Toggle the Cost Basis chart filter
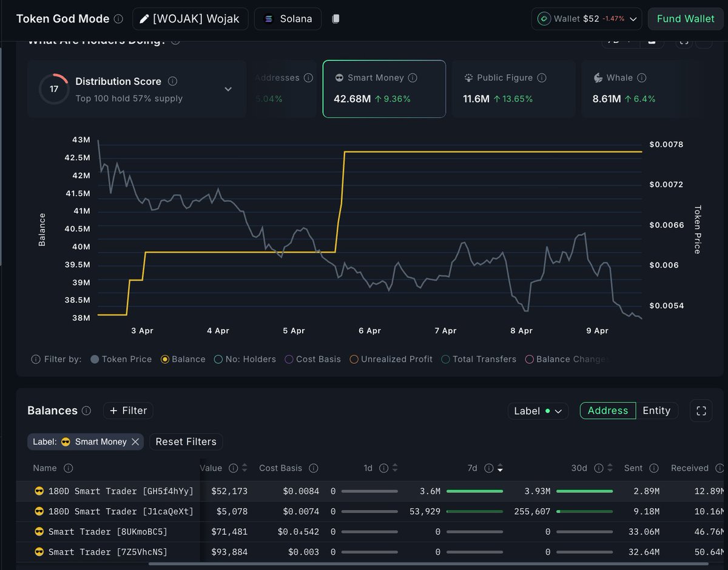Image resolution: width=728 pixels, height=570 pixels. [313, 359]
